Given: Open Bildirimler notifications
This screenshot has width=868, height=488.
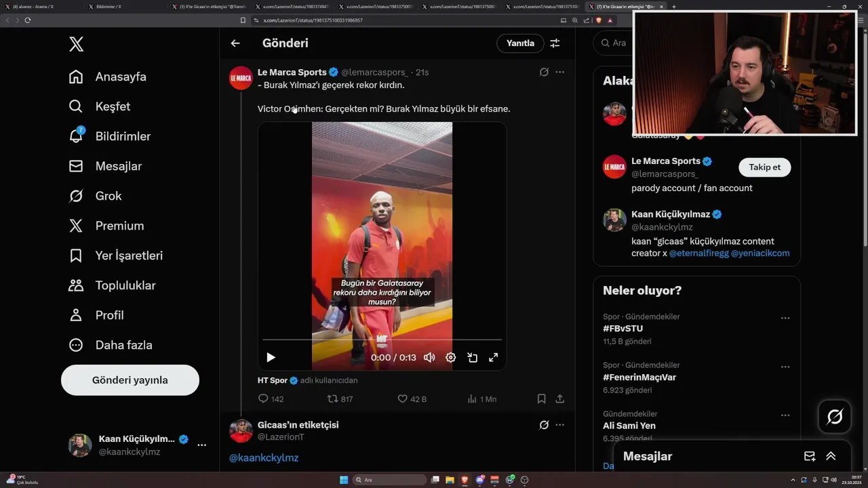Looking at the screenshot, I should (110, 136).
